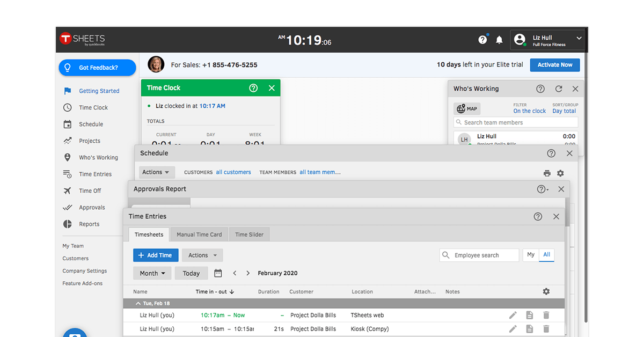Click the Today button
The width and height of the screenshot is (644, 337).
(x=191, y=273)
